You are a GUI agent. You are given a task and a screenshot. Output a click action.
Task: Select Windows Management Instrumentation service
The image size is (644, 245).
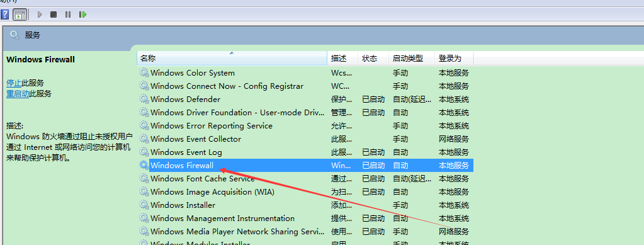[x=223, y=218]
